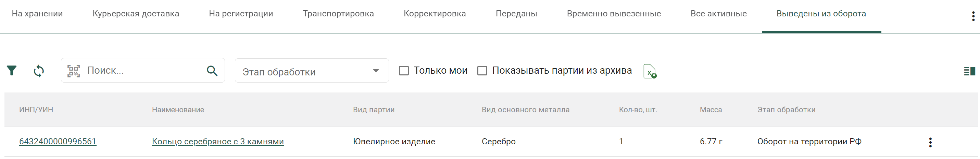980x159 pixels.
Task: Click dropdown arrow in Этап обработки field
Action: 376,71
